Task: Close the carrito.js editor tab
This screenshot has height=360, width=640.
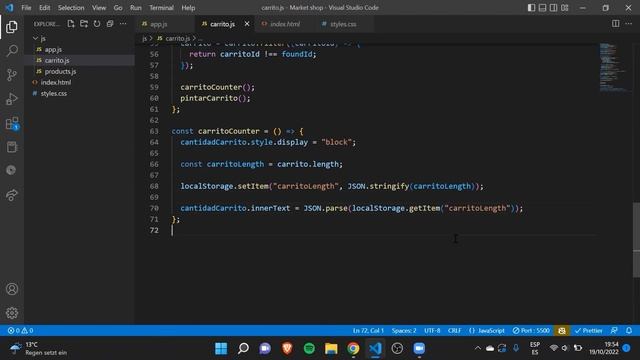Action: pyautogui.click(x=247, y=24)
